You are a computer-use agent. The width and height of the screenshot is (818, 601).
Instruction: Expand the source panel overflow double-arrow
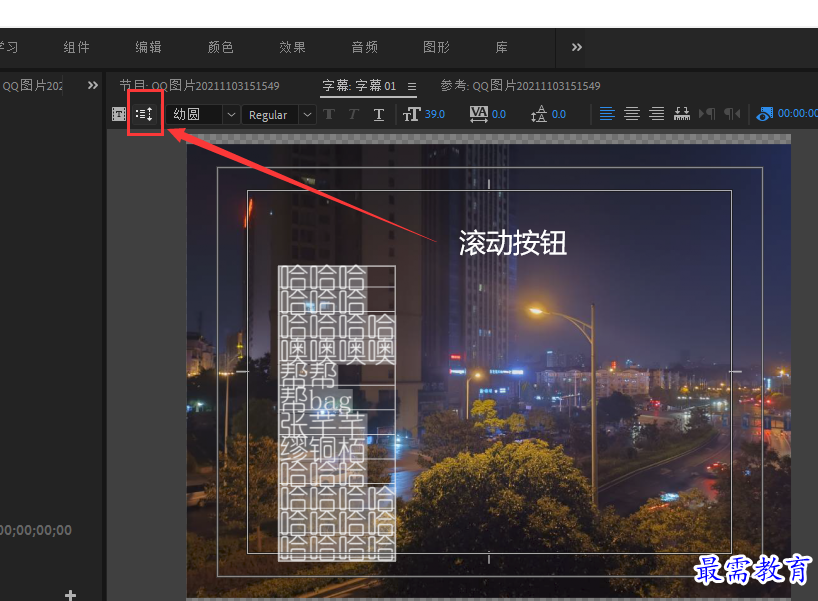[93, 85]
